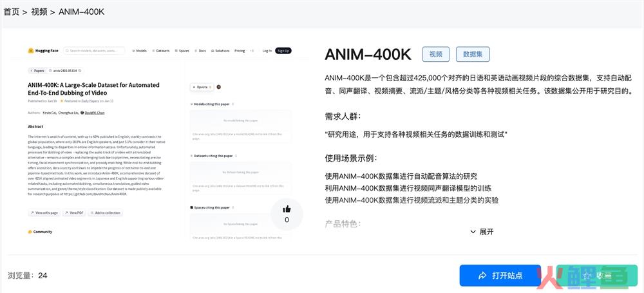The width and height of the screenshot is (644, 293).
Task: Open the Spaces menu item
Action: point(182,50)
